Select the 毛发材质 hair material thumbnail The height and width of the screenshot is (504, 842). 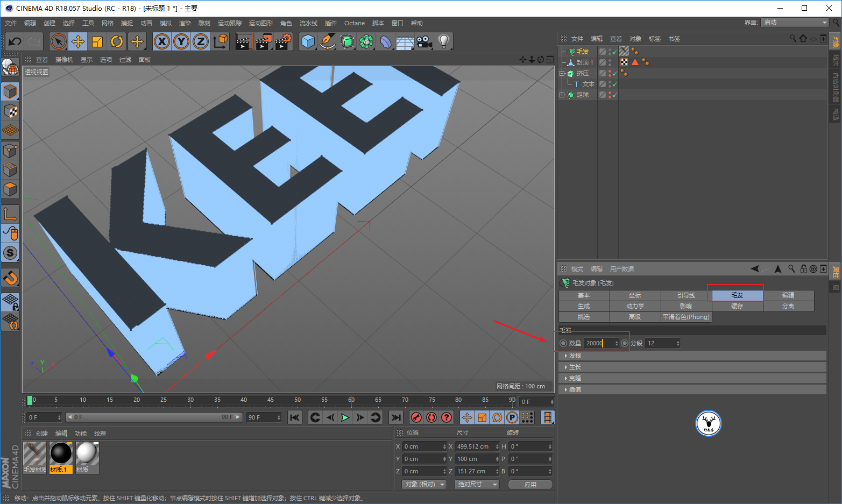pyautogui.click(x=34, y=458)
